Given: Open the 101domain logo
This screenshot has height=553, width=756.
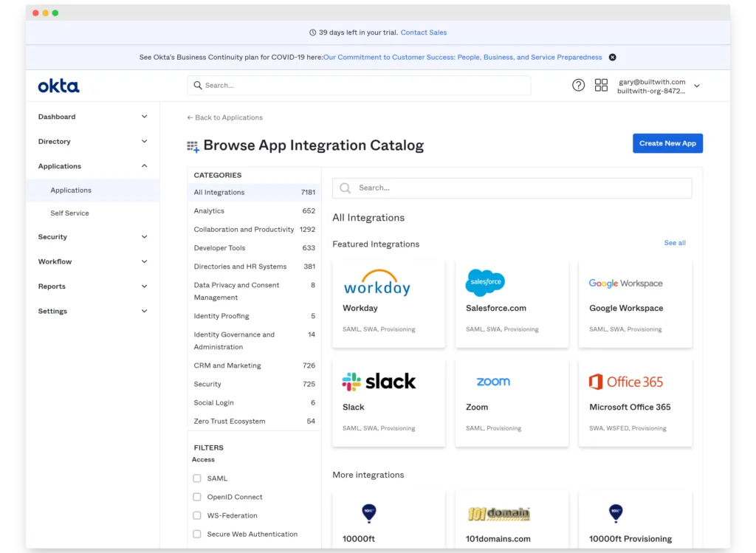Looking at the screenshot, I should 498,514.
